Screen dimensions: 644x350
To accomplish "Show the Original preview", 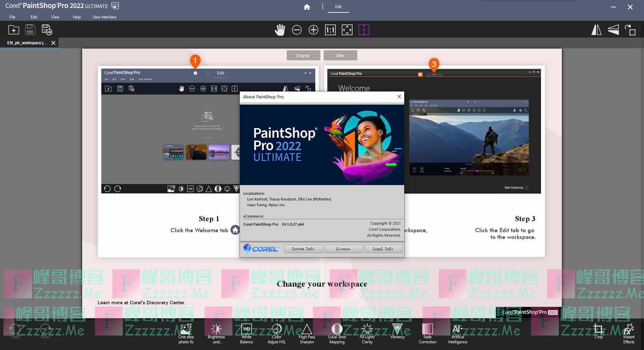I will point(303,55).
